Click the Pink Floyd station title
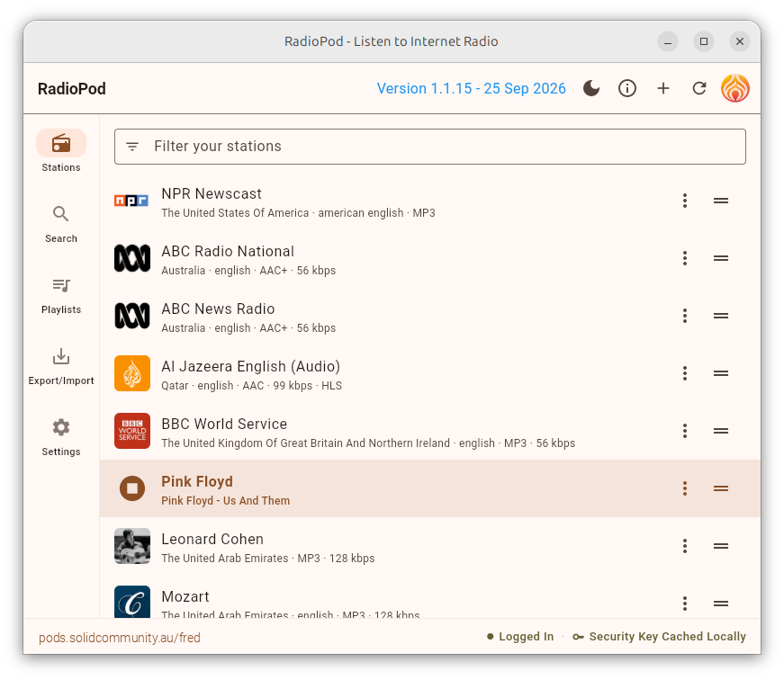The width and height of the screenshot is (784, 680). click(197, 481)
